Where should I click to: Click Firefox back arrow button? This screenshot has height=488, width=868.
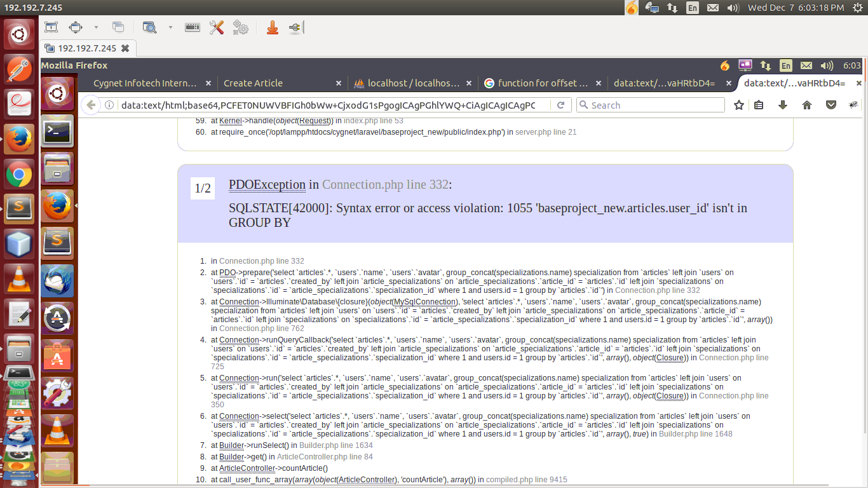(x=91, y=105)
